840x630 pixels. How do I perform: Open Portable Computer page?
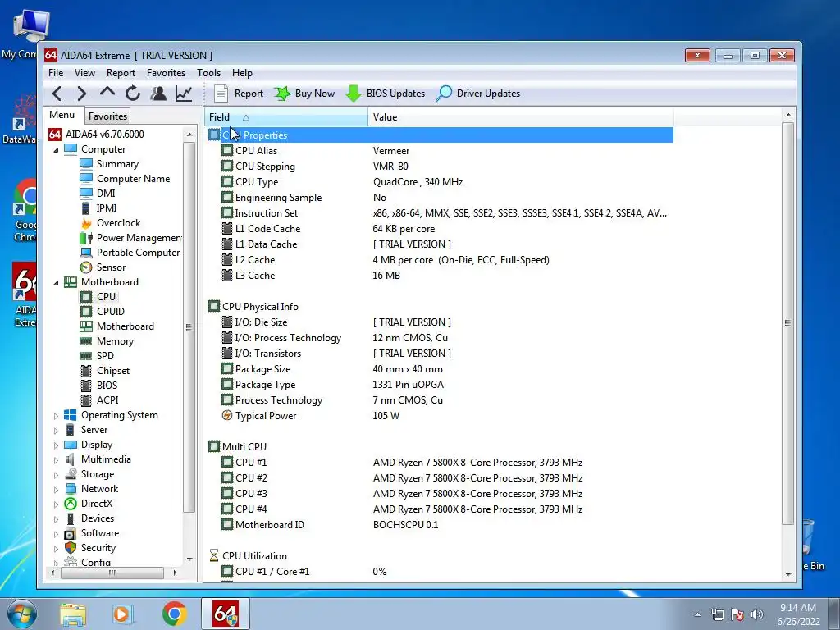130,253
